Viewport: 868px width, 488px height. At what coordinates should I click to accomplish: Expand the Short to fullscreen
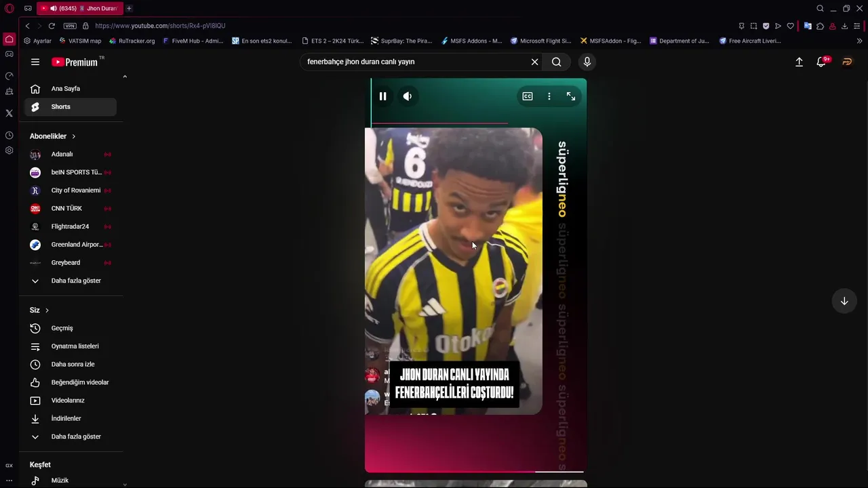tap(571, 96)
